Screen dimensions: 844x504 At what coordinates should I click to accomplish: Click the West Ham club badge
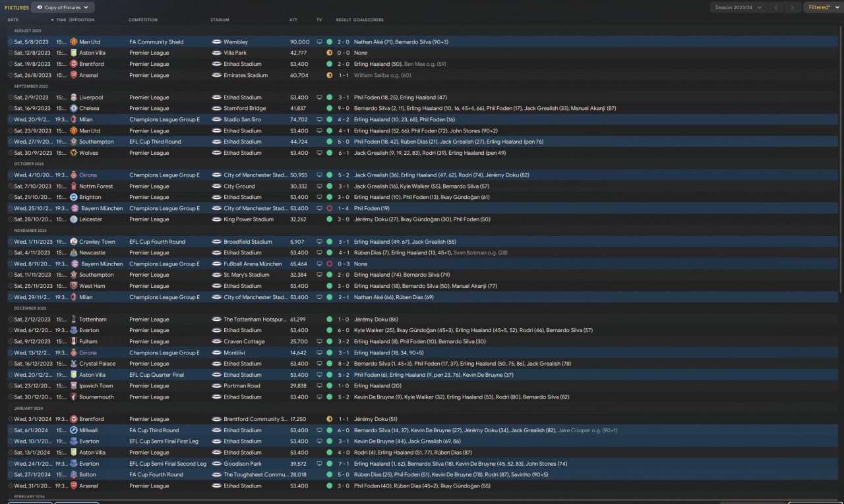coord(74,286)
